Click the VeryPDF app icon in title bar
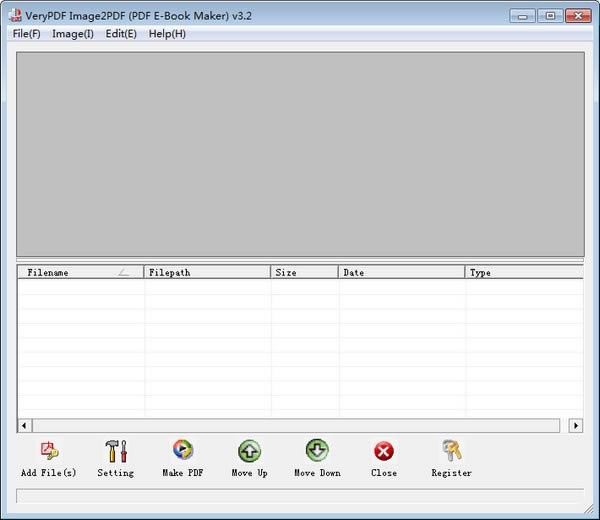 [15, 15]
